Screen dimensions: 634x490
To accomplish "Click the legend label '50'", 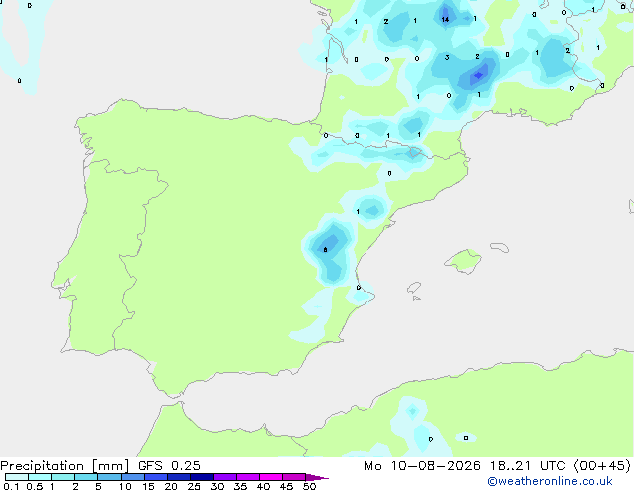I will (310, 486).
